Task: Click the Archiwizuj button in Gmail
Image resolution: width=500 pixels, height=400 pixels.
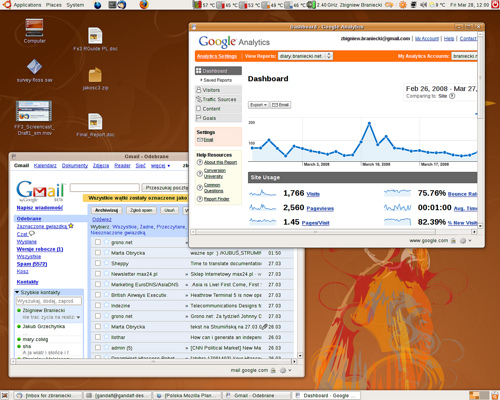Action: click(x=106, y=210)
